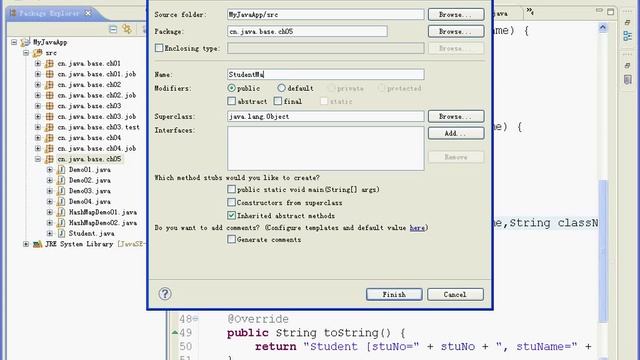Click the cn.java.base.ch04 package icon
640x360 pixels.
tap(49, 138)
